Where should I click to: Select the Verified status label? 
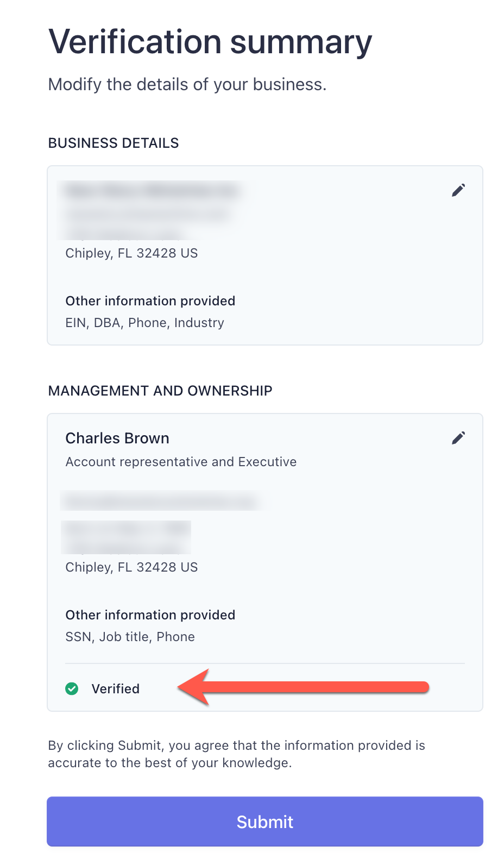click(116, 688)
